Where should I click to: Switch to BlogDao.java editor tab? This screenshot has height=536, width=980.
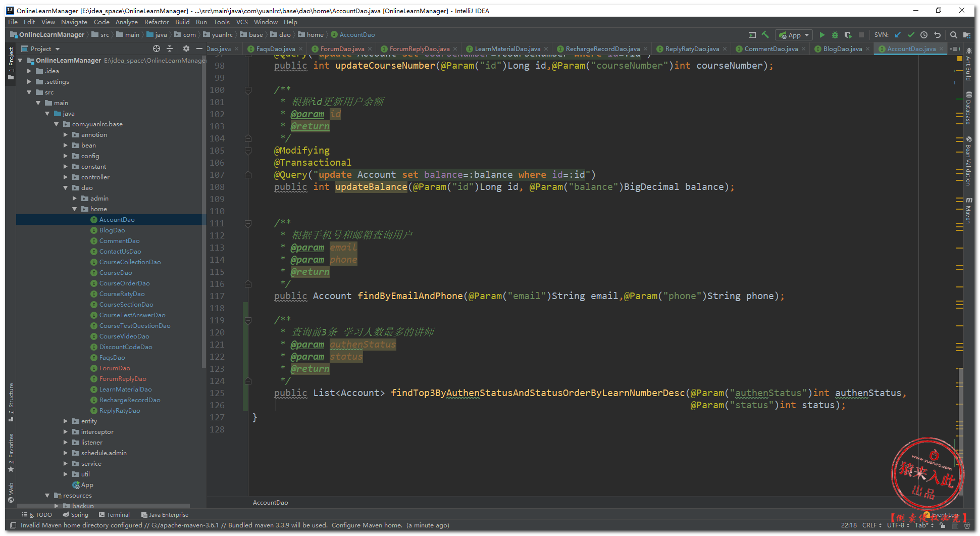pos(842,49)
